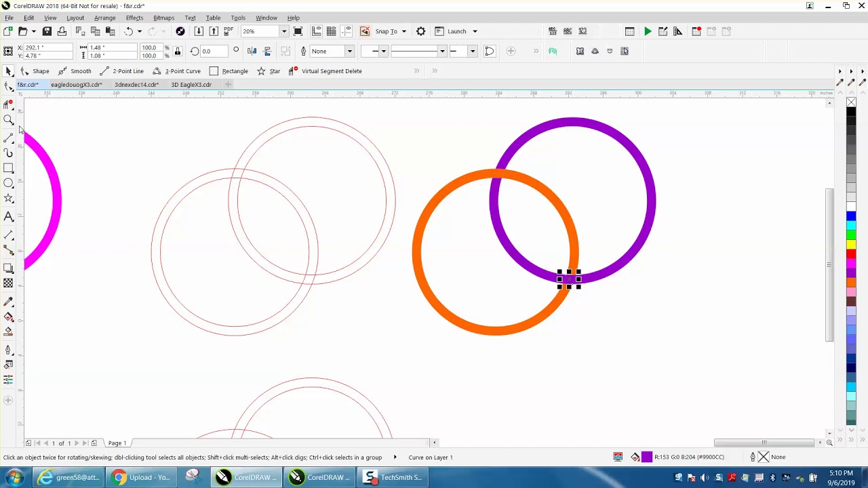The height and width of the screenshot is (488, 868).
Task: Open the zoom level dropdown showing 20%
Action: [x=284, y=31]
